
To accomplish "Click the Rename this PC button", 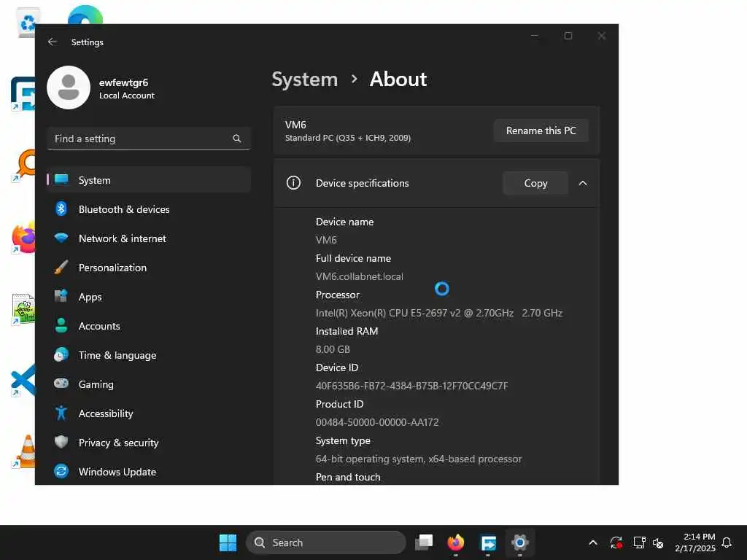I will tap(541, 131).
